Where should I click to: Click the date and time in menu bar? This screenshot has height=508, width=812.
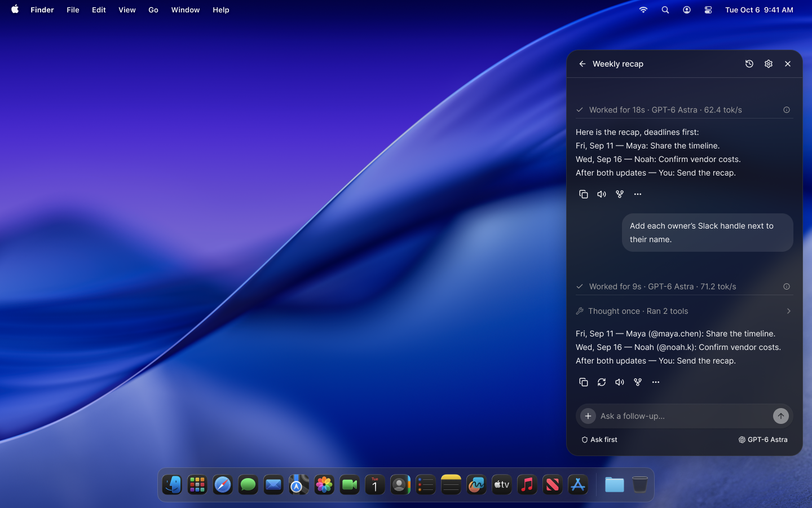point(759,10)
